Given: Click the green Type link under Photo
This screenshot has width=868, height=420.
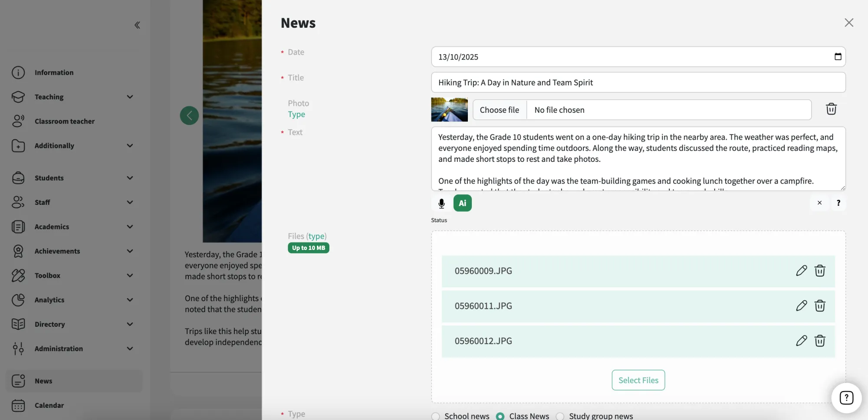Looking at the screenshot, I should click(x=296, y=114).
